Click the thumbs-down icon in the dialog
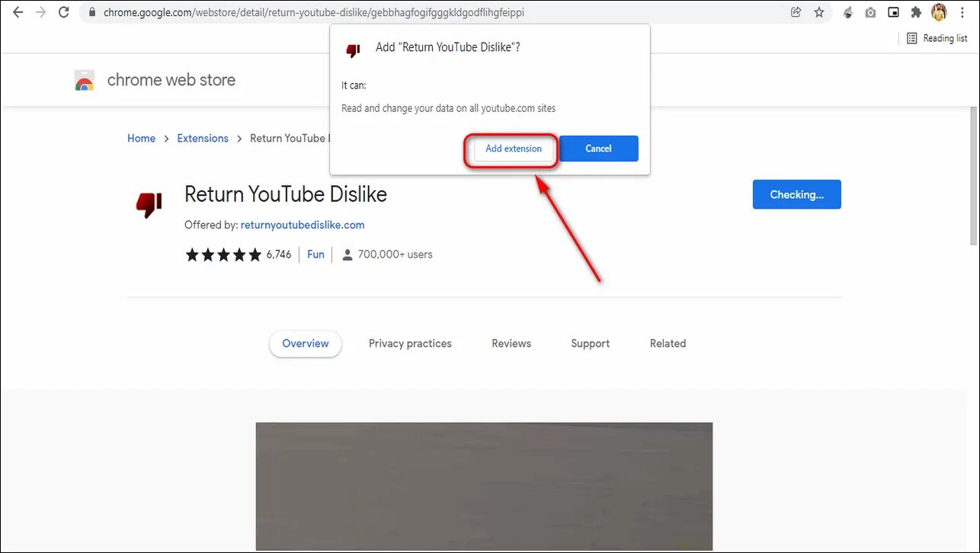980x553 pixels. click(x=353, y=50)
